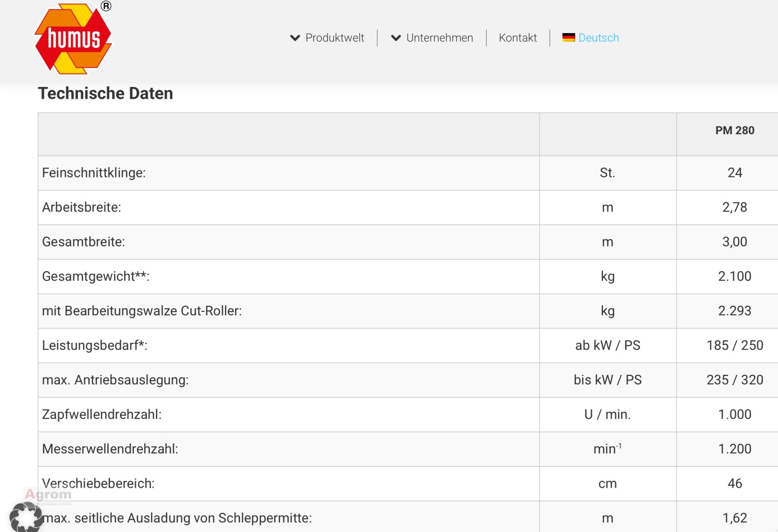Open the Deutsch language selector

[598, 38]
